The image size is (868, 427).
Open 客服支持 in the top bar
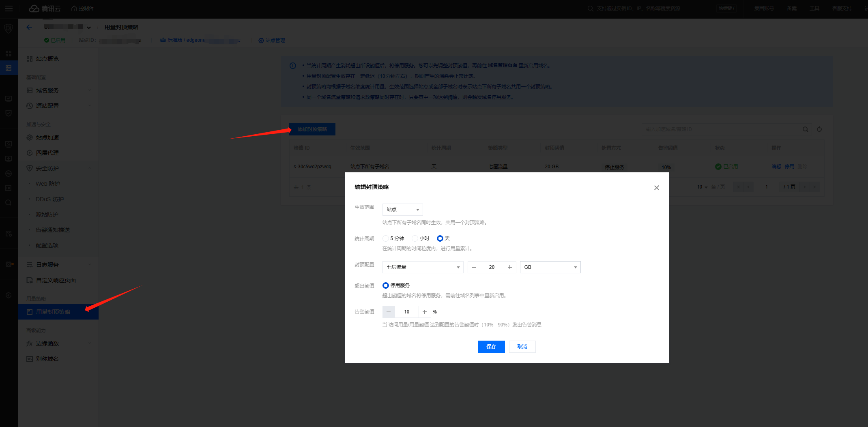pos(842,9)
